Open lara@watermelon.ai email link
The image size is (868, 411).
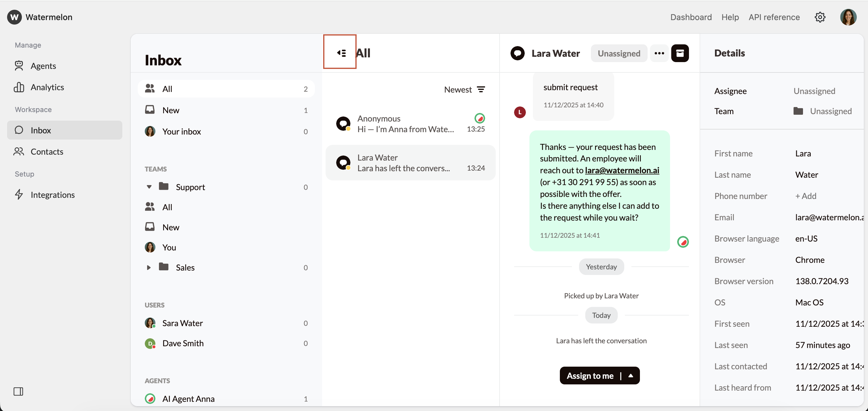(x=622, y=170)
